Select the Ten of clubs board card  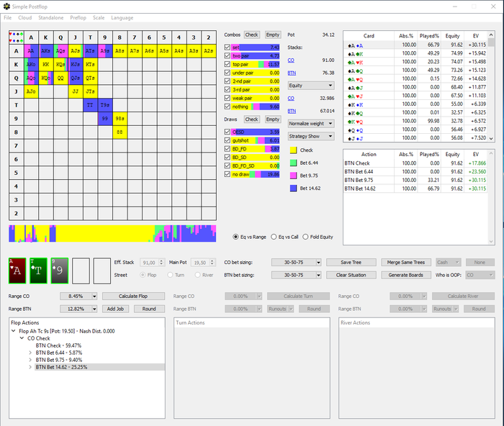[38, 271]
